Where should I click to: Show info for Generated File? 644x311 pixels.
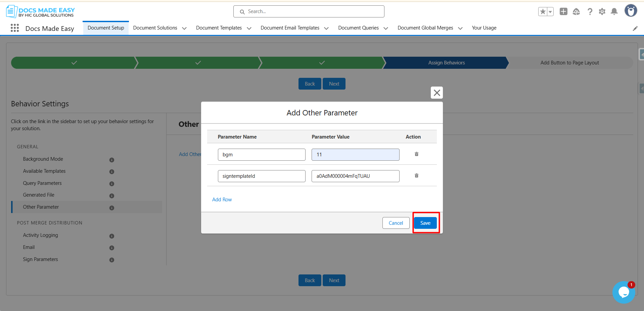112,196
